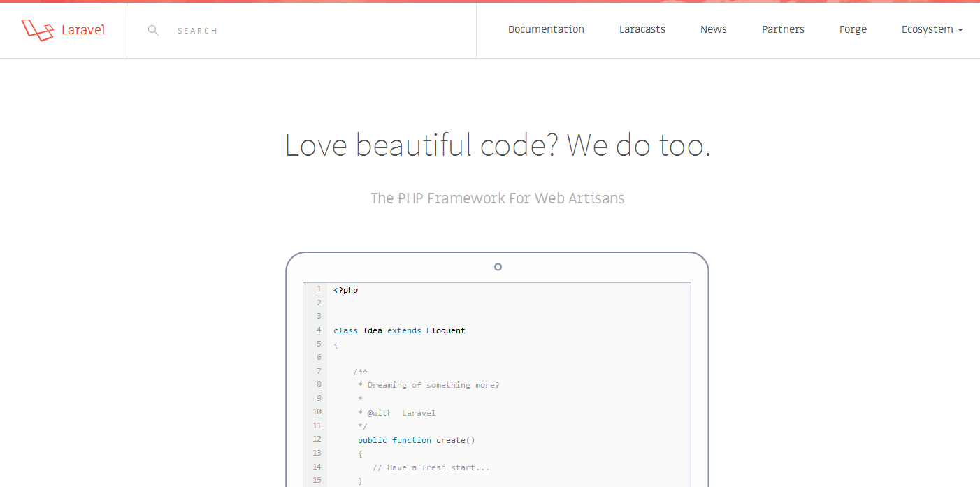Open the Documentation nav link
This screenshot has height=487, width=980.
(546, 29)
